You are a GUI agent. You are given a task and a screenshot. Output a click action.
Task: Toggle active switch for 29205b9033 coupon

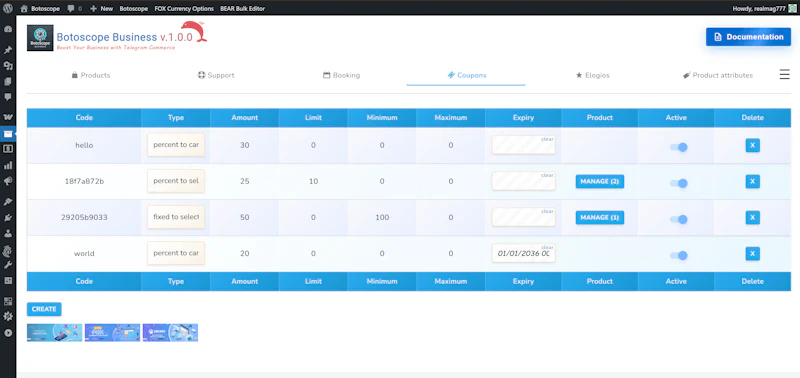pyautogui.click(x=679, y=219)
